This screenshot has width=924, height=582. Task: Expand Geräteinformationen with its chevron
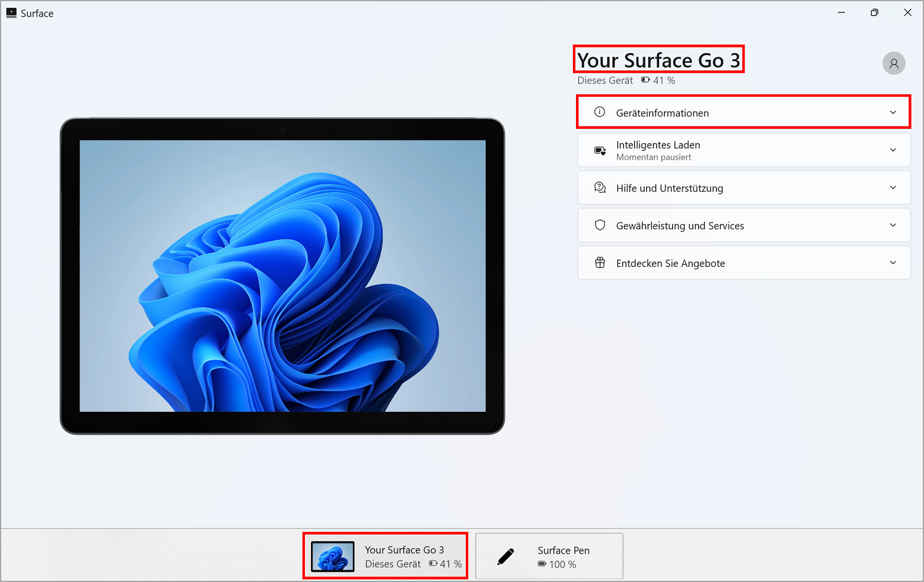click(x=893, y=112)
